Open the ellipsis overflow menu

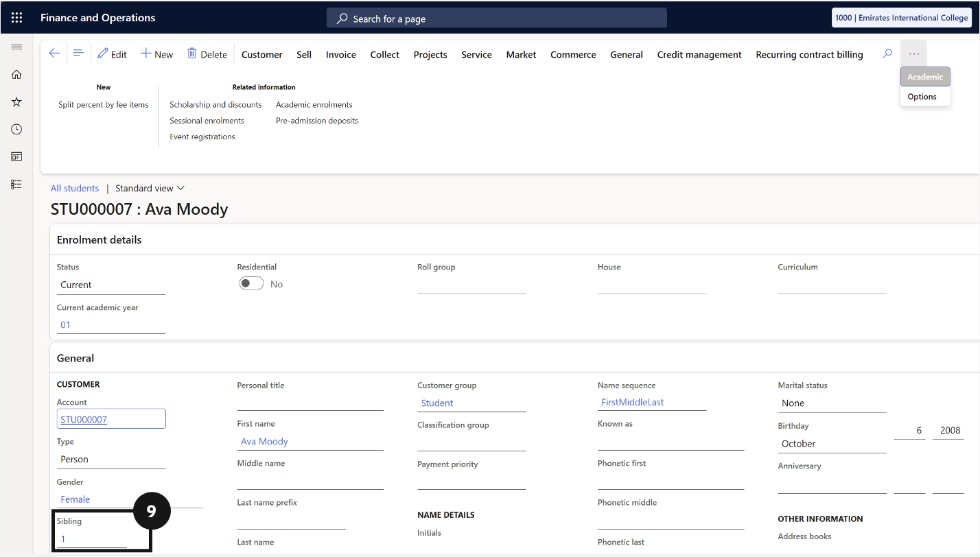pos(913,54)
